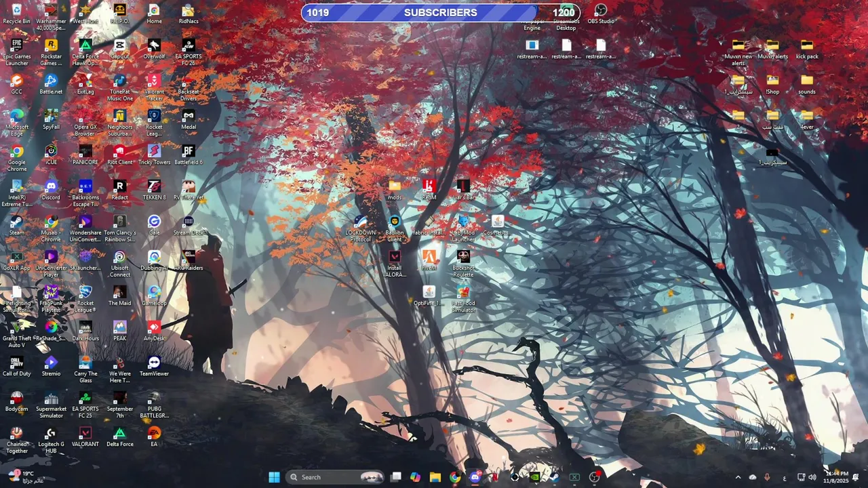Image resolution: width=868 pixels, height=488 pixels.
Task: Open the sounds folder
Action: 807,84
